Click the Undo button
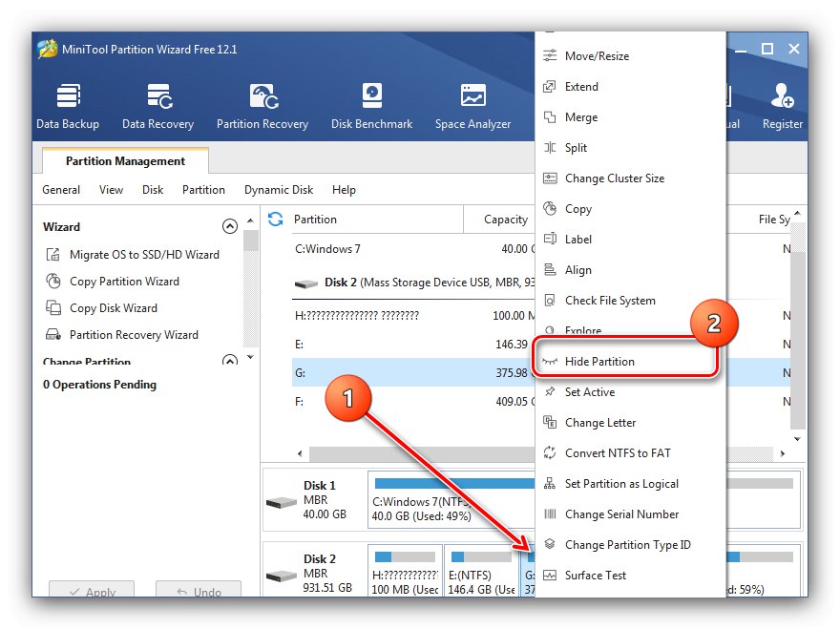840x629 pixels. pyautogui.click(x=199, y=589)
